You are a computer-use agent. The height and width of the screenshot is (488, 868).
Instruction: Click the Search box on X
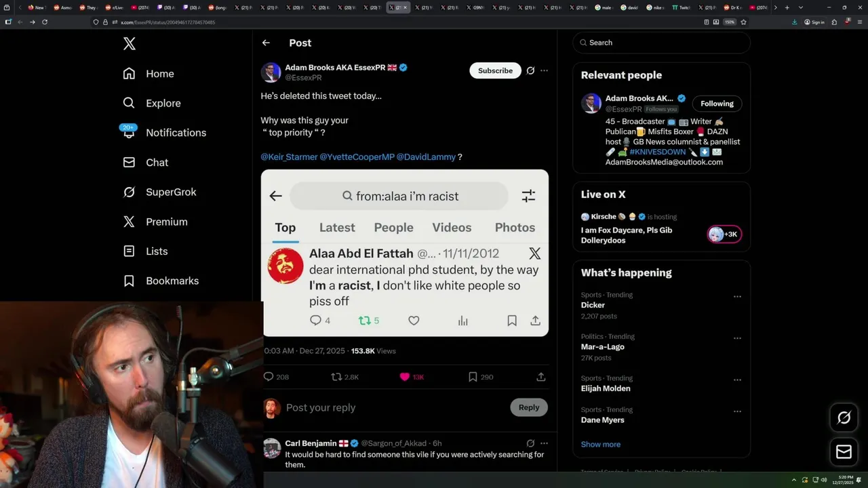(661, 43)
